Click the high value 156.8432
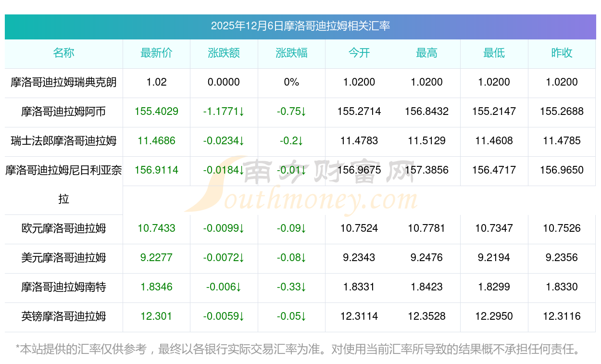This screenshot has width=601, height=364. pos(427,112)
